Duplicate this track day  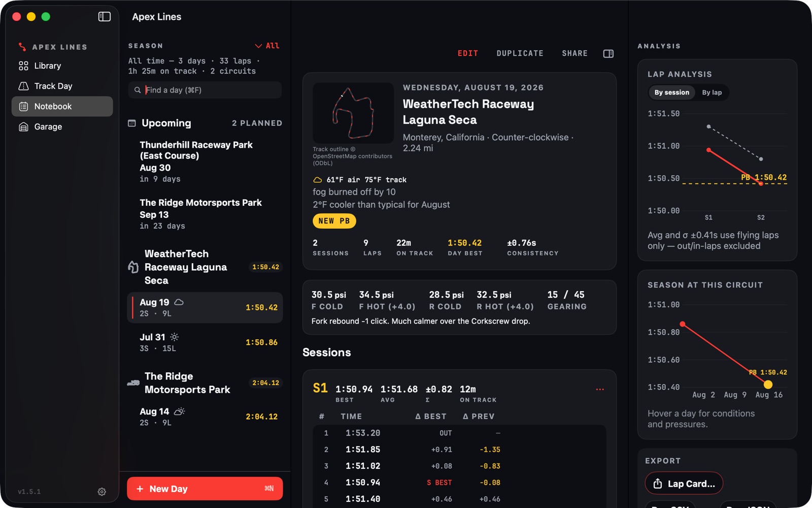pyautogui.click(x=520, y=53)
